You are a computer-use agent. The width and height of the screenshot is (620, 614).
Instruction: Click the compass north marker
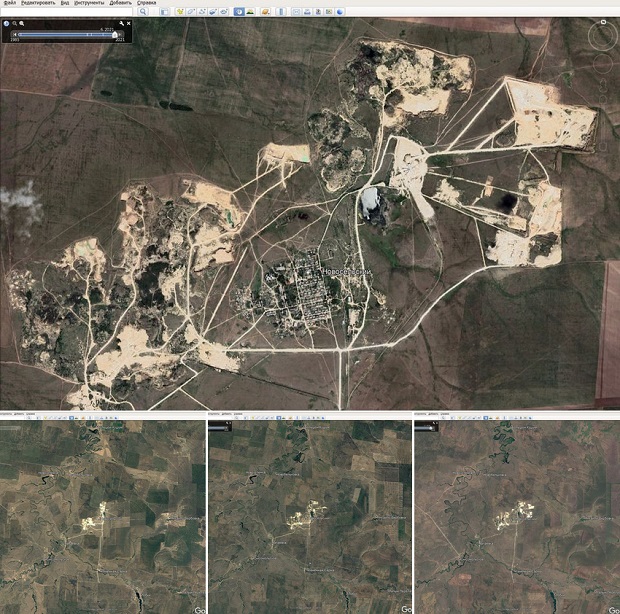603,22
